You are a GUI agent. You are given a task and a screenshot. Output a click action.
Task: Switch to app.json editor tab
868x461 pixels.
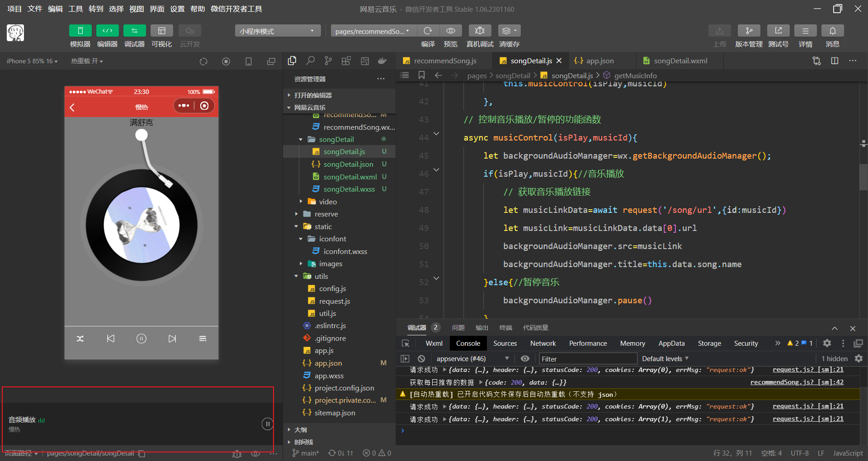click(x=600, y=61)
